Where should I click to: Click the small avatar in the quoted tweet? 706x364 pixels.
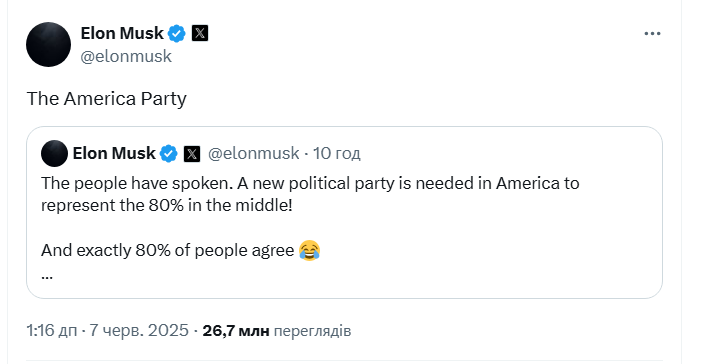(x=54, y=153)
